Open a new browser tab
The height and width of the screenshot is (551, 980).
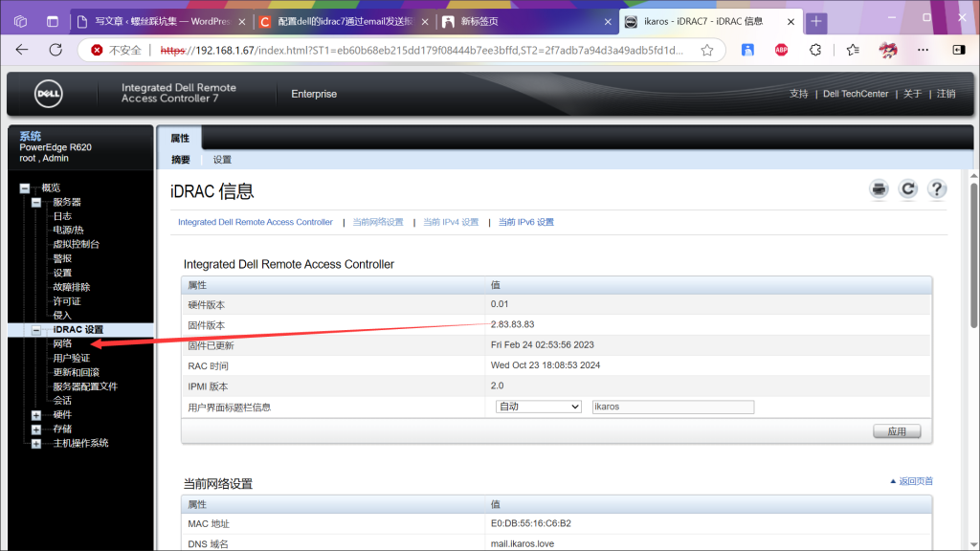[815, 21]
